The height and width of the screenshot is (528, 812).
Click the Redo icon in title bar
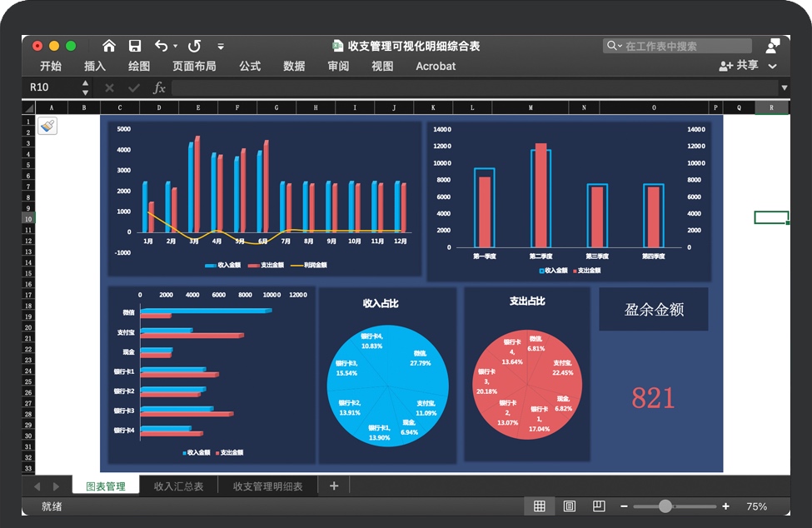[195, 46]
